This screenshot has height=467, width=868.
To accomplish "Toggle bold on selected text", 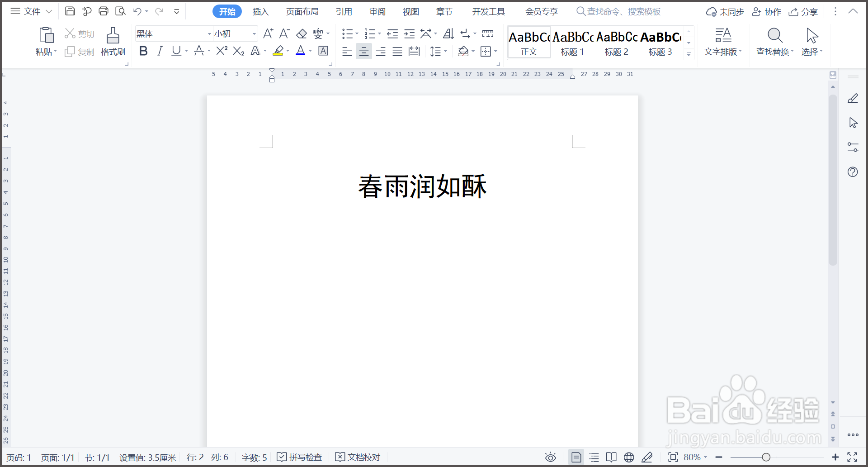I will [x=143, y=51].
